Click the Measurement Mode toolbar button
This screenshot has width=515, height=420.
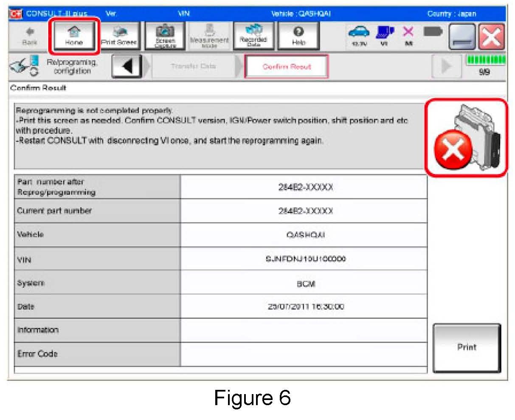209,36
